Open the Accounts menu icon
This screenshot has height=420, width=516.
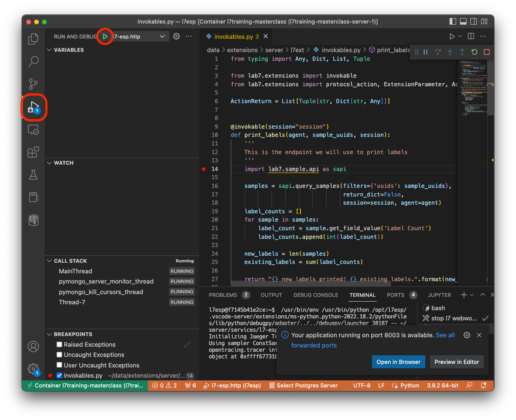point(33,347)
